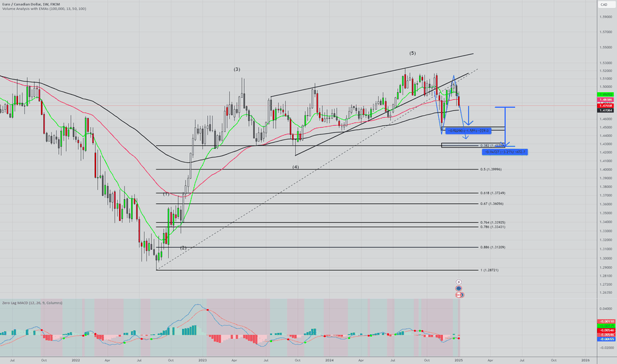
Task: Click the 2023 label on the time axis
Action: click(x=203, y=360)
